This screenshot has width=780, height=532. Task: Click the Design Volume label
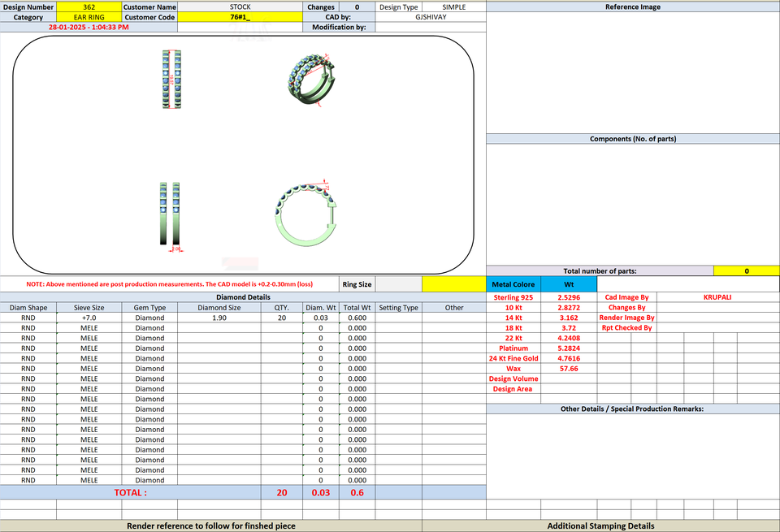pos(513,378)
